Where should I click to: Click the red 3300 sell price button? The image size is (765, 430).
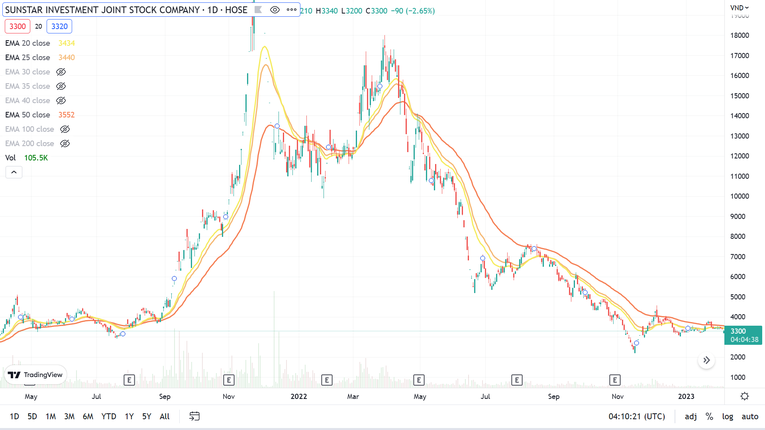pyautogui.click(x=18, y=26)
